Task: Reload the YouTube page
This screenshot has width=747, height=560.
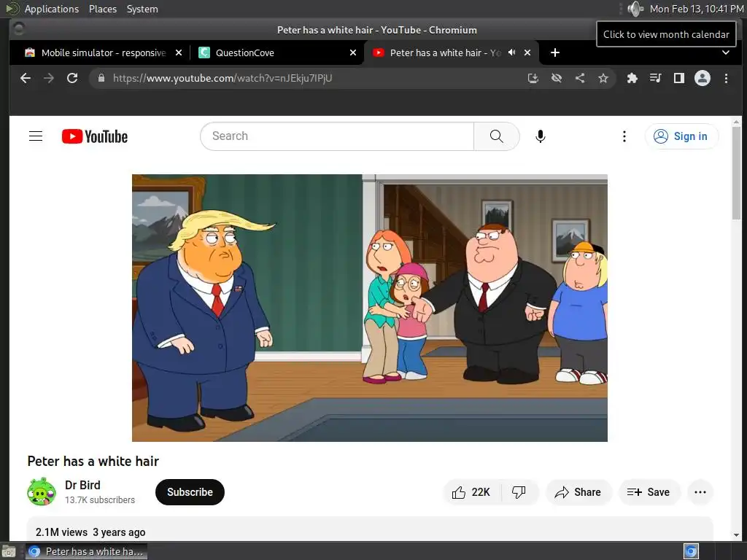Action: (x=72, y=78)
